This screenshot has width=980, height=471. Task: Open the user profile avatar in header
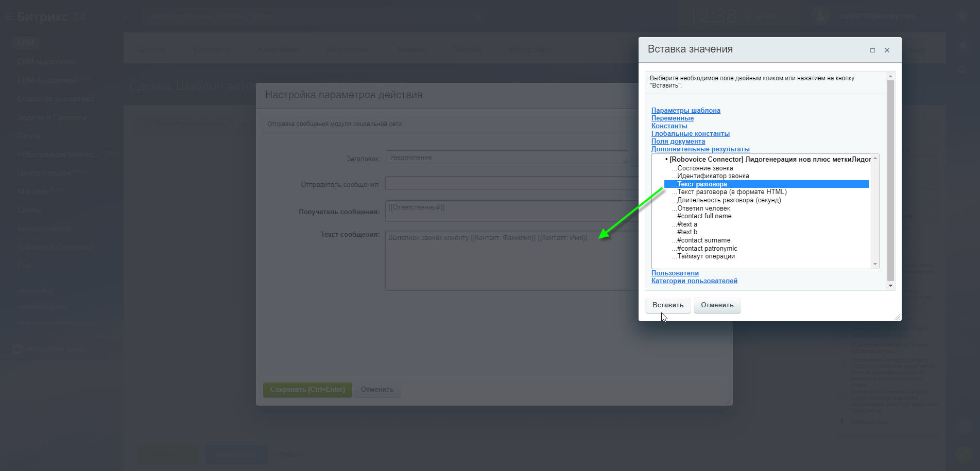coord(820,16)
